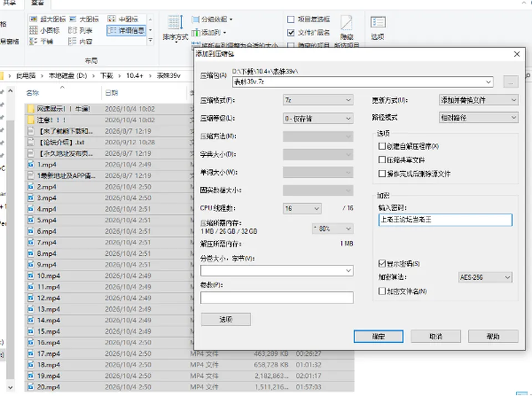This screenshot has height=396, width=532.
Task: Open the 压缩格式 dropdown showing 7z
Action: pyautogui.click(x=318, y=100)
